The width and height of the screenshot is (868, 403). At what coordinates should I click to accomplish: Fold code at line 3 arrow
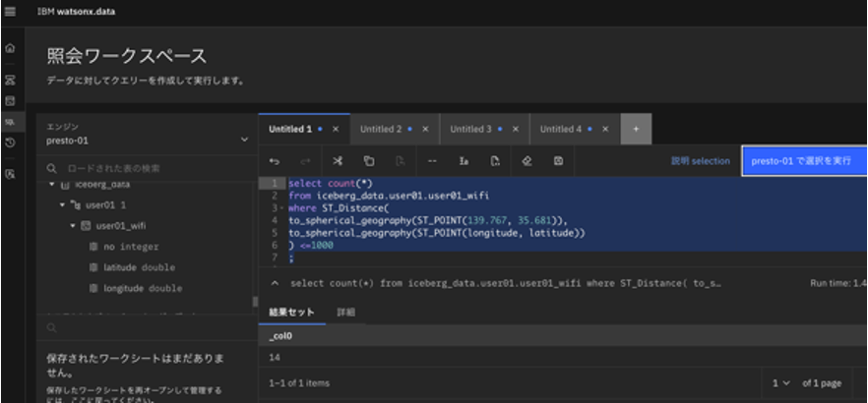(x=282, y=209)
